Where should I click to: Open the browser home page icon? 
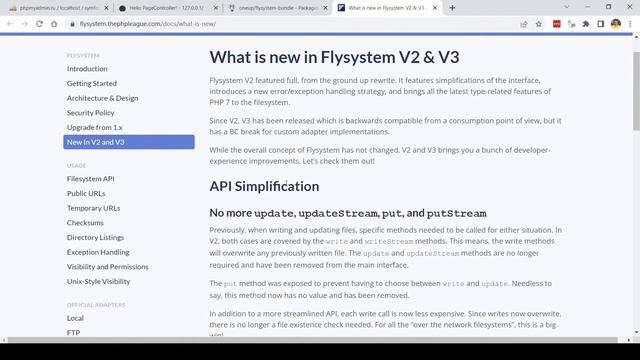pyautogui.click(x=54, y=24)
